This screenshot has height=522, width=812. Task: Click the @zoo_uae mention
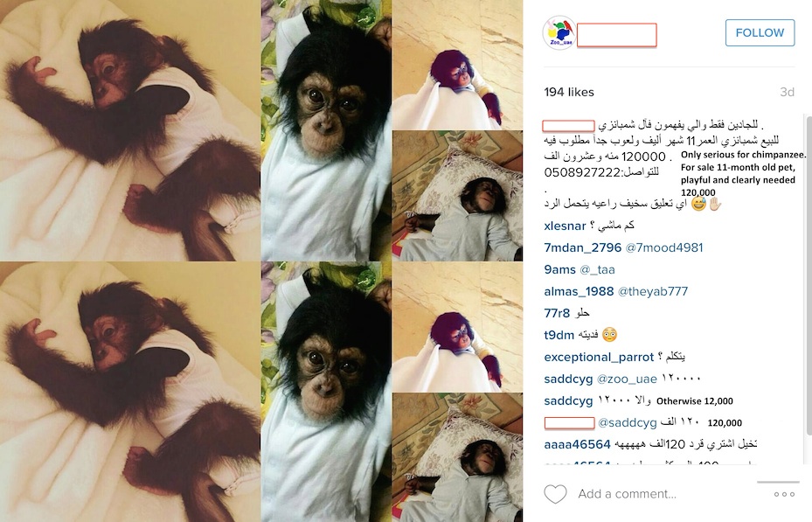627,379
